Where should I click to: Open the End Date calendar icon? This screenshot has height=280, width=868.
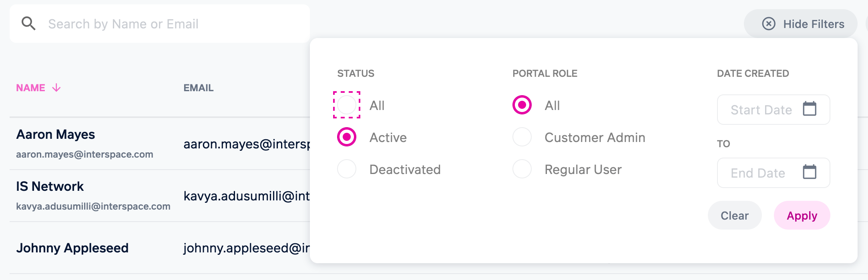(810, 172)
